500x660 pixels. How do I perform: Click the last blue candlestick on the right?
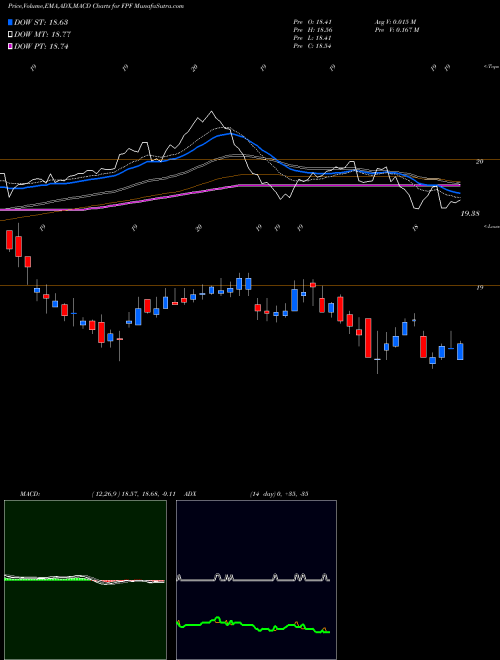tap(460, 351)
